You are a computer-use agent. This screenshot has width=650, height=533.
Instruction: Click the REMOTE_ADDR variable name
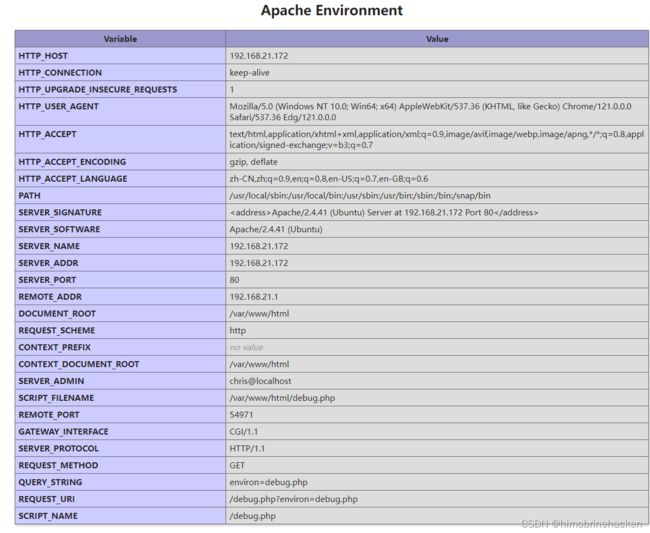(50, 297)
